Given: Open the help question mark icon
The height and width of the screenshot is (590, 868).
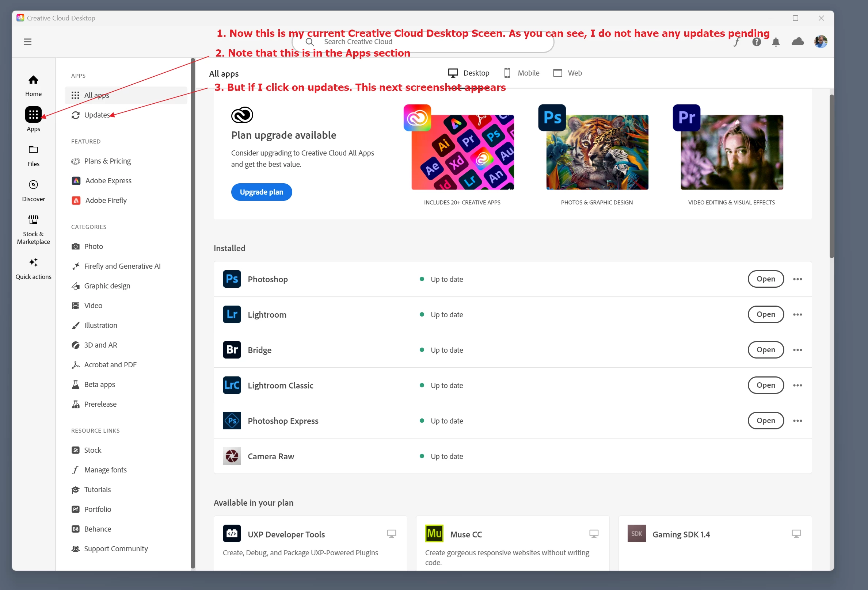Looking at the screenshot, I should 756,42.
